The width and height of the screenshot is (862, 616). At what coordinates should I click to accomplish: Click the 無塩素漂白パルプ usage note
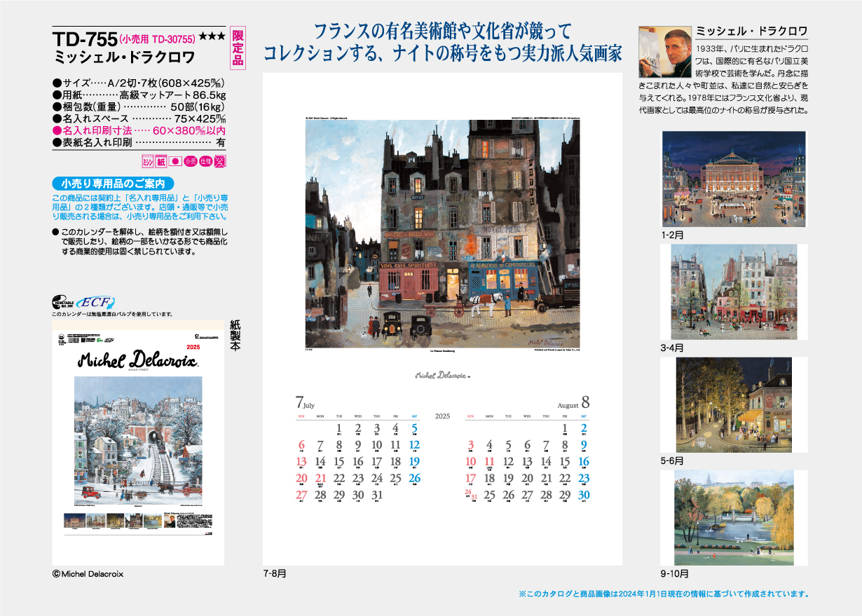(112, 315)
